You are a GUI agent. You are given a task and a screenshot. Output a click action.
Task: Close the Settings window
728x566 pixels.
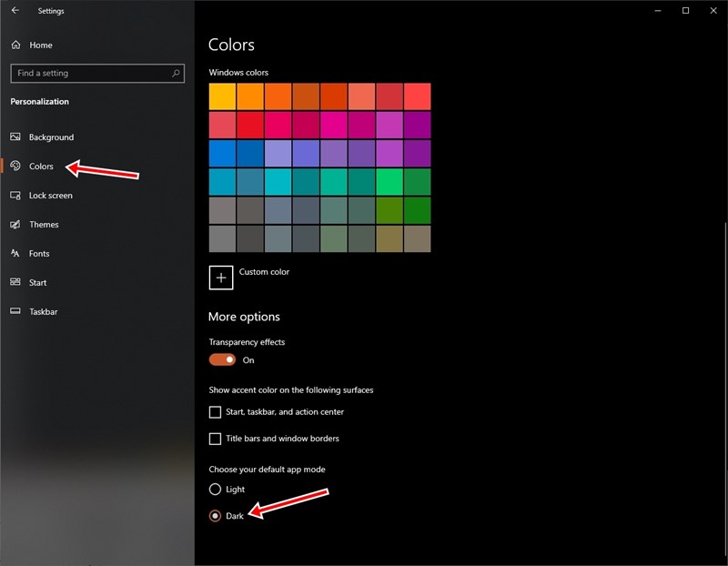point(713,10)
